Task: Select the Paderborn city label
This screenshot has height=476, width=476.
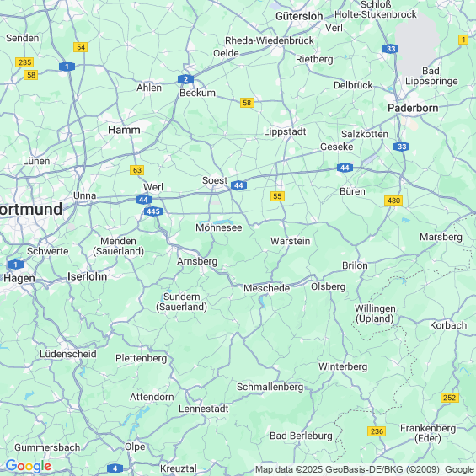Action: pos(413,108)
